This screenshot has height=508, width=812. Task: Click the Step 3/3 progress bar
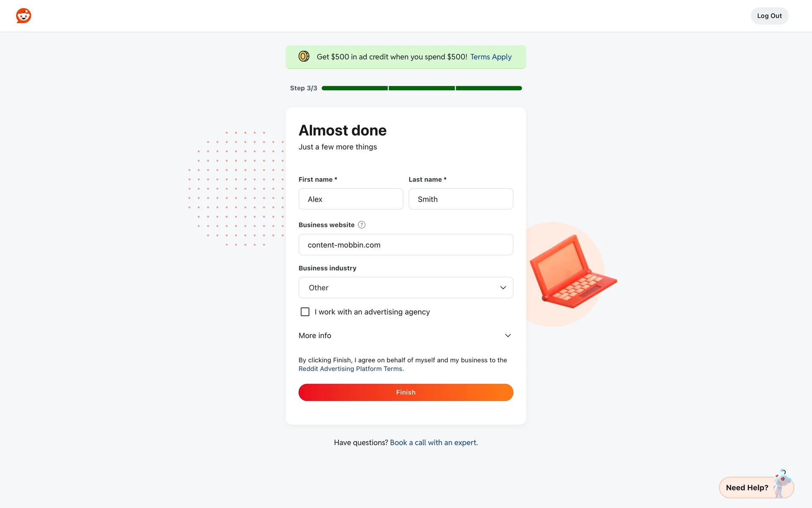(421, 88)
